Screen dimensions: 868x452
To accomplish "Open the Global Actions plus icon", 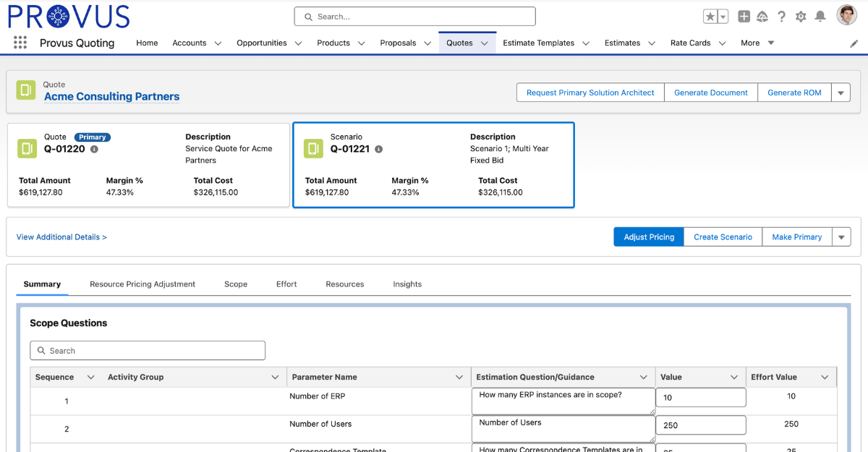I will (744, 17).
